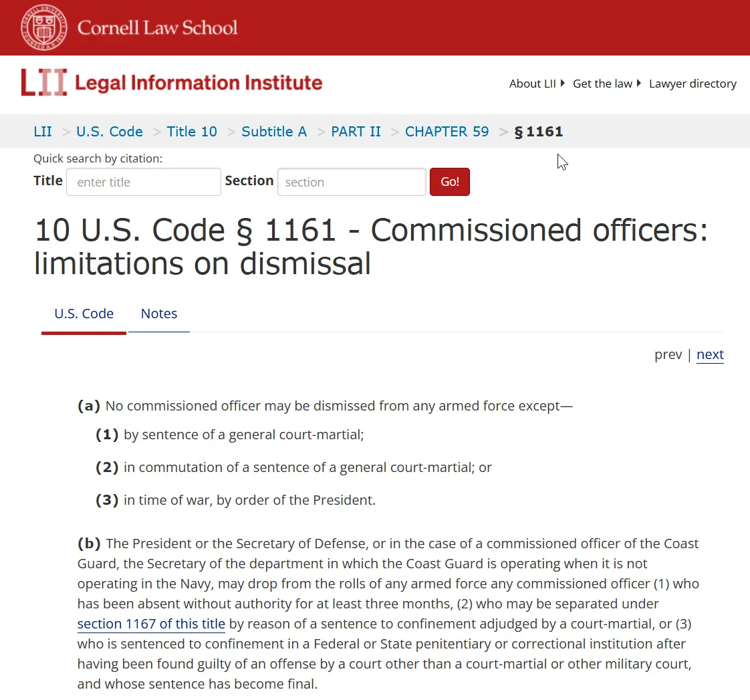Open the PART II breadcrumb
This screenshot has height=700, width=750.
[356, 132]
